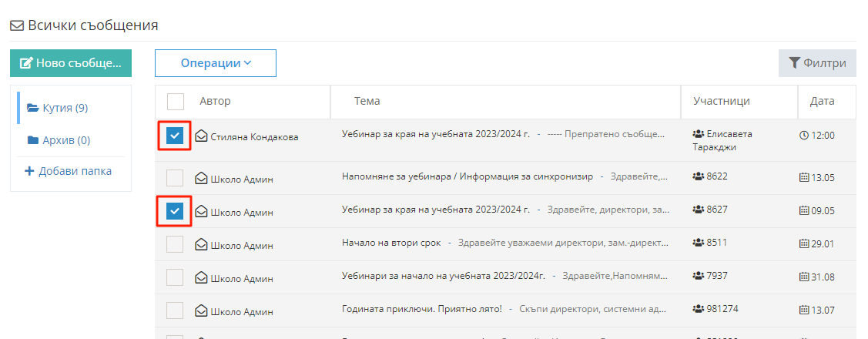Check the box for Начало на втори срок

pos(175,244)
